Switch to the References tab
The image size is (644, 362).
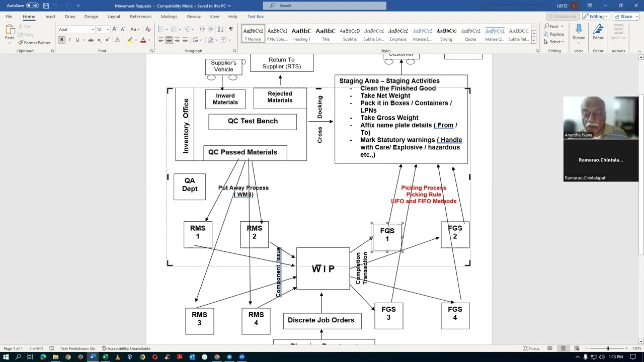(x=140, y=17)
